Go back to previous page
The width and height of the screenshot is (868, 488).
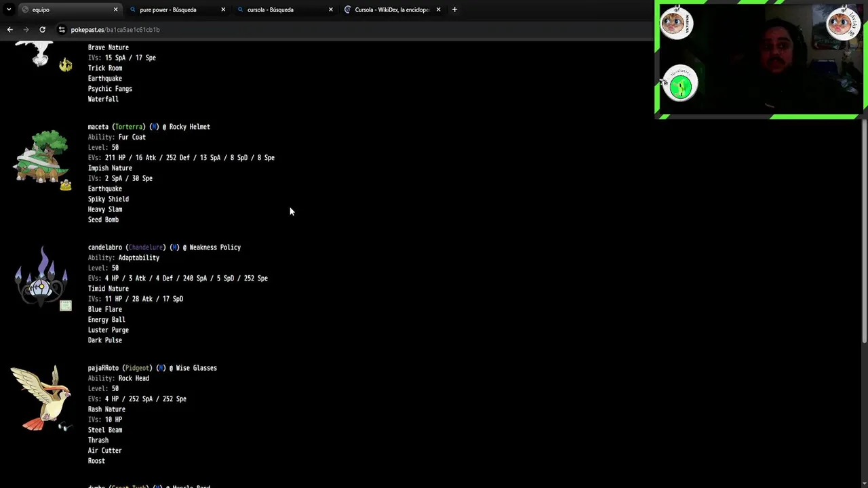click(x=9, y=29)
